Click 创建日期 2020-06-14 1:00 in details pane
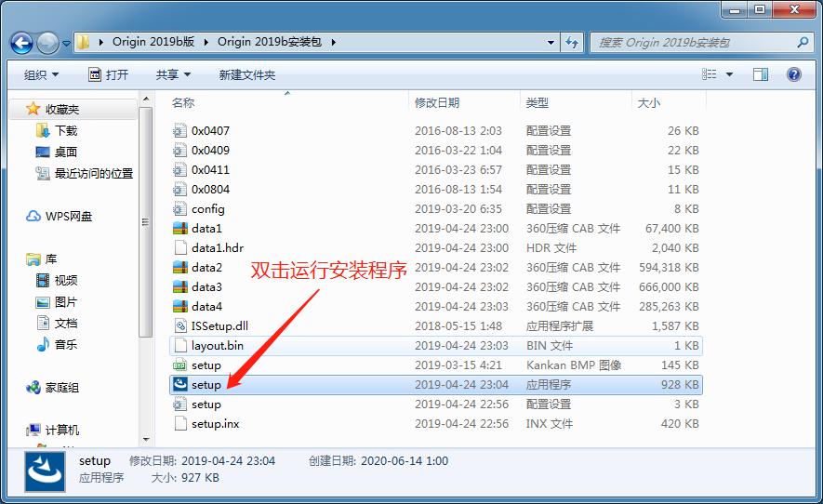 [378, 461]
